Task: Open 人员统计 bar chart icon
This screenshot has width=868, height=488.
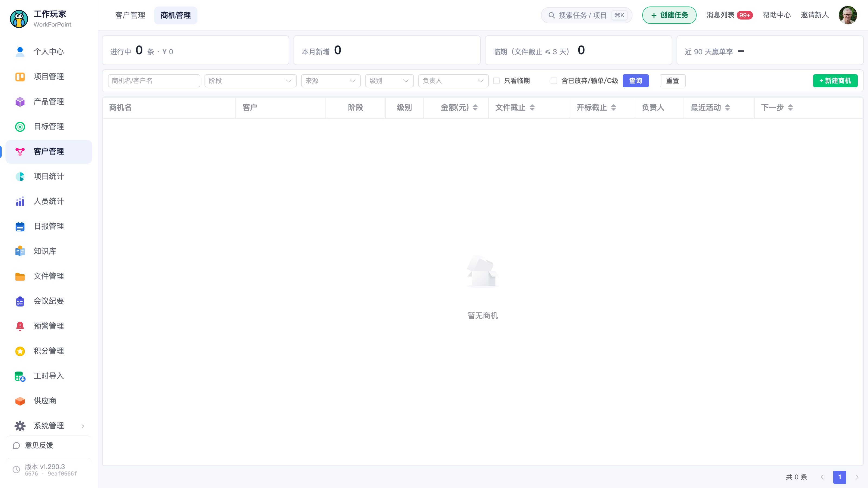Action: 20,201
